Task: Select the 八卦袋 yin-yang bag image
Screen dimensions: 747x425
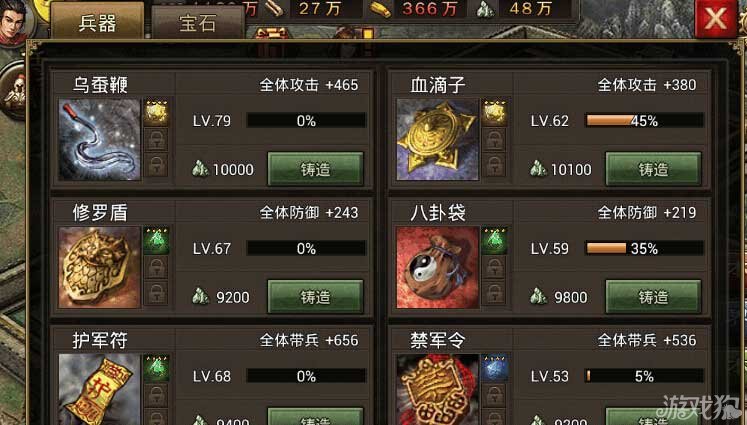Action: click(437, 267)
